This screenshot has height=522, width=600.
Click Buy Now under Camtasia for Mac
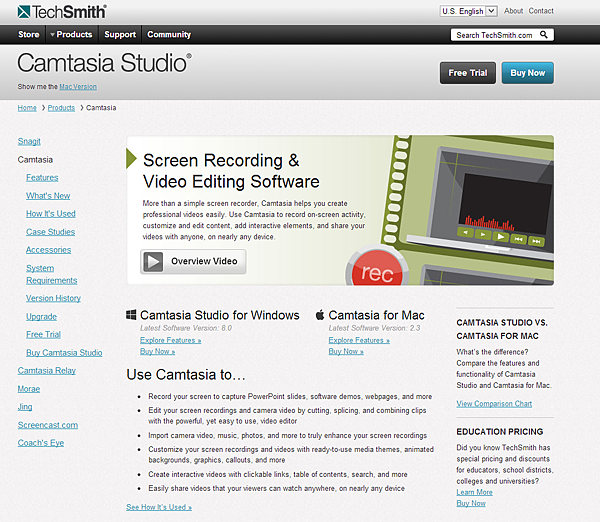pos(346,351)
